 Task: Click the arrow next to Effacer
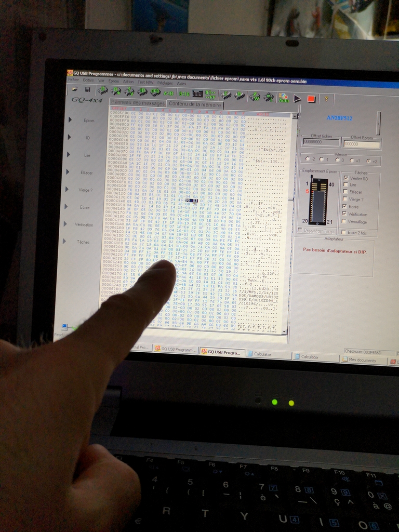pos(69,172)
